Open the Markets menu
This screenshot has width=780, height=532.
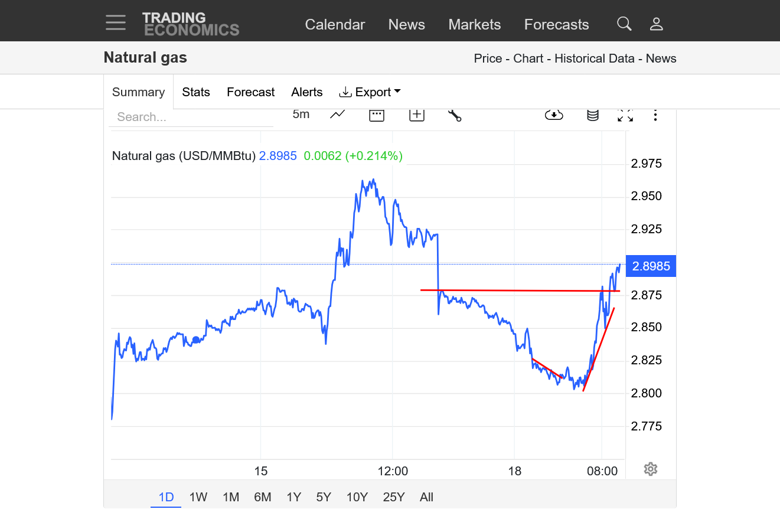pos(474,24)
